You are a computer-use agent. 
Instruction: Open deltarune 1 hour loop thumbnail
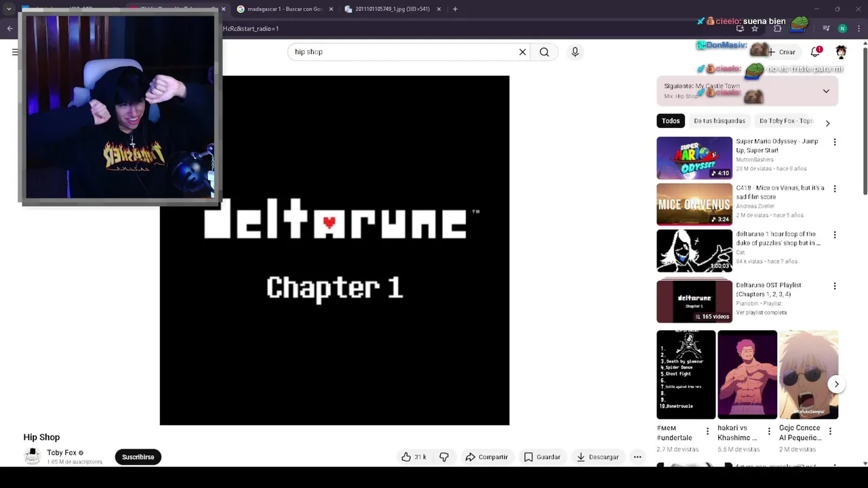pyautogui.click(x=694, y=251)
